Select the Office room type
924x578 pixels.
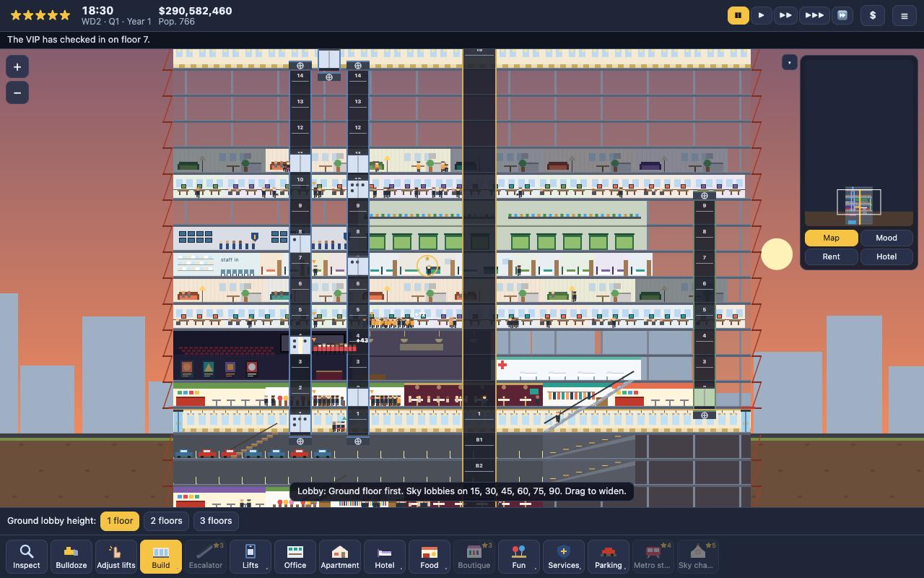point(295,556)
